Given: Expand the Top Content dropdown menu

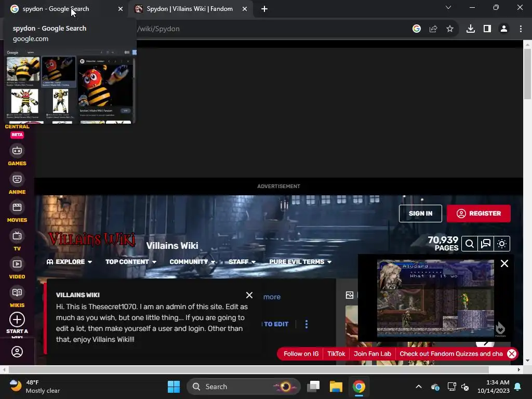Looking at the screenshot, I should tap(131, 262).
